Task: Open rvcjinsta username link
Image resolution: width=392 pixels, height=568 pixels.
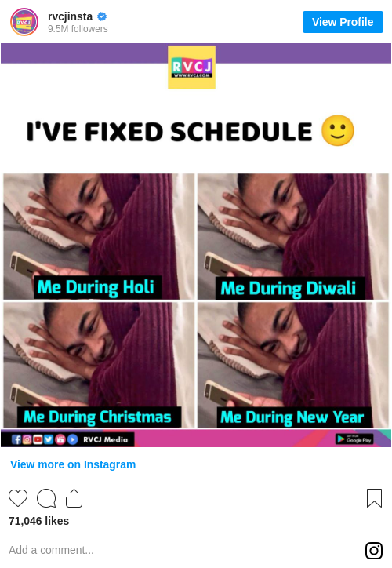Action: pos(71,16)
